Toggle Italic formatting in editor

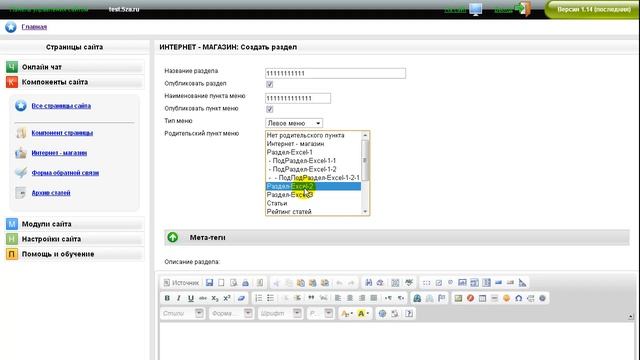pos(179,298)
